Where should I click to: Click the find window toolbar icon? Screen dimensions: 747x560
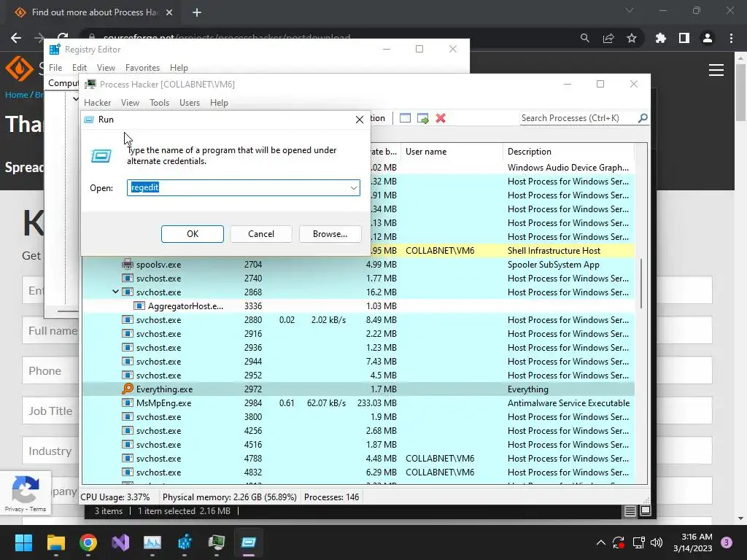click(405, 118)
